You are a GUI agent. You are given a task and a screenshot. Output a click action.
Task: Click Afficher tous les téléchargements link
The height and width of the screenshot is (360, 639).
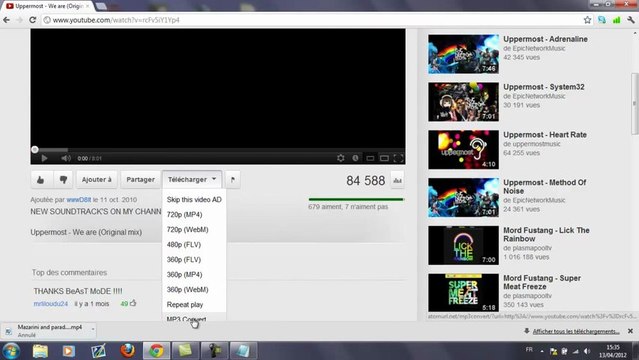(x=576, y=331)
